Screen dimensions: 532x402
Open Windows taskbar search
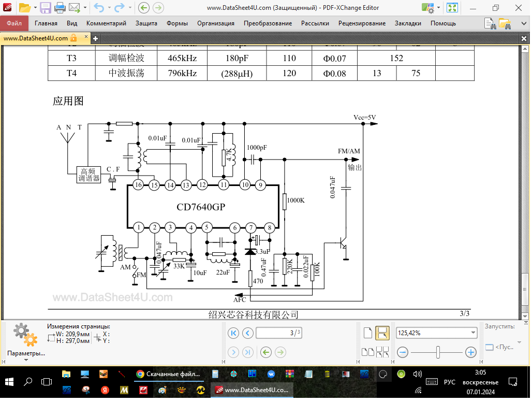coord(28,382)
